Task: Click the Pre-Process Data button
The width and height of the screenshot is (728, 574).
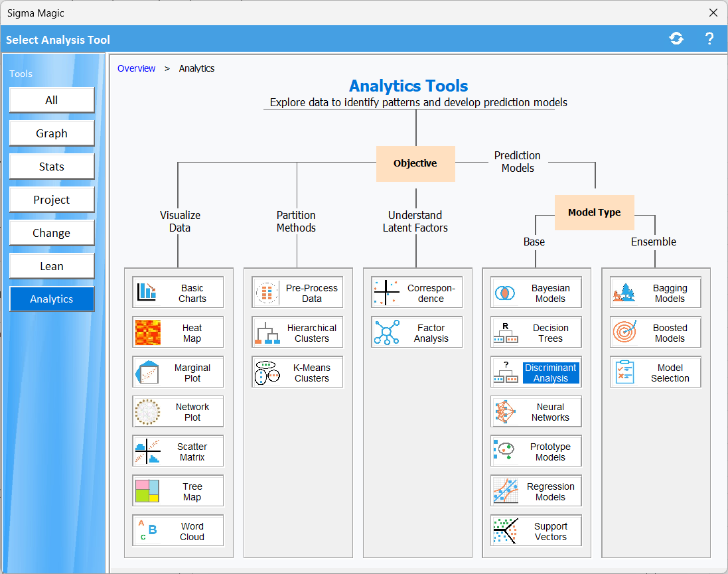Action: [311, 293]
